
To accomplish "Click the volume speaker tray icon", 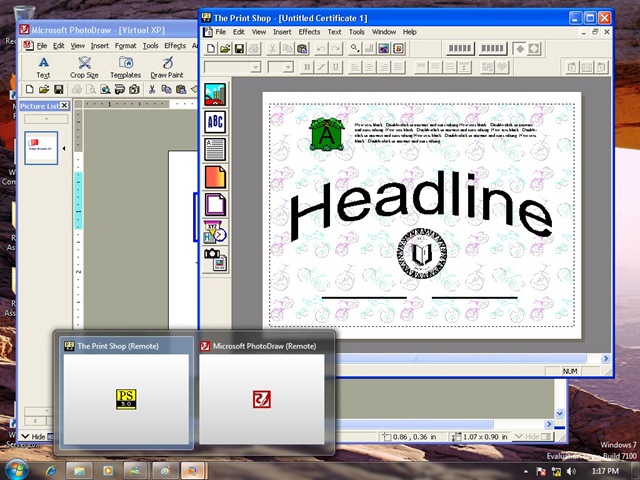I will click(x=571, y=471).
